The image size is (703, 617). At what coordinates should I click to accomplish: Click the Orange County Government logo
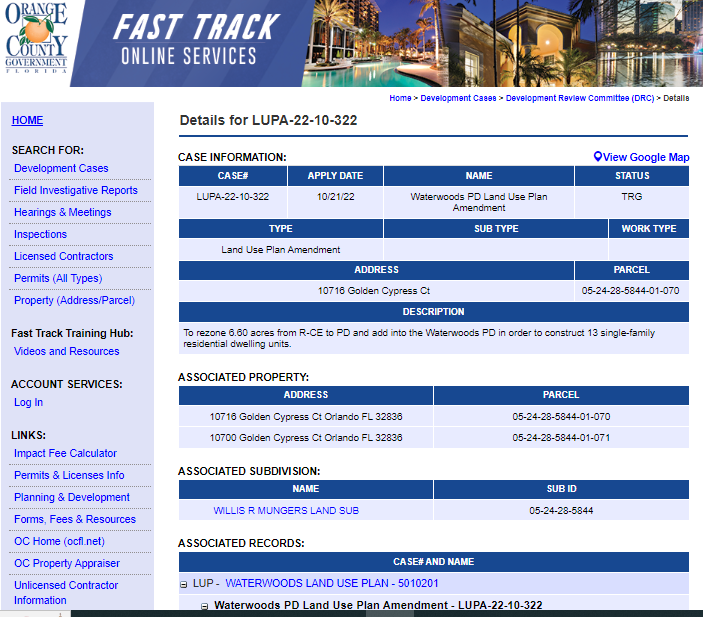click(36, 38)
